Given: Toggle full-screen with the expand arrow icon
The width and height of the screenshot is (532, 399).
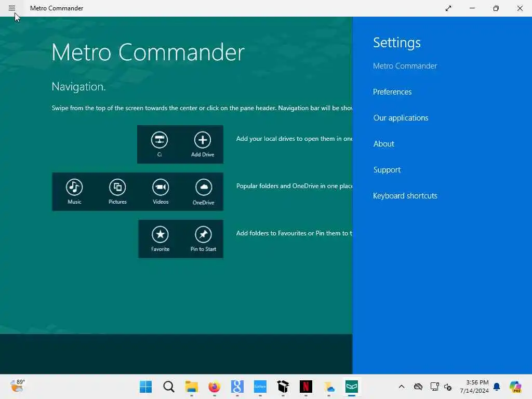Looking at the screenshot, I should tap(448, 8).
